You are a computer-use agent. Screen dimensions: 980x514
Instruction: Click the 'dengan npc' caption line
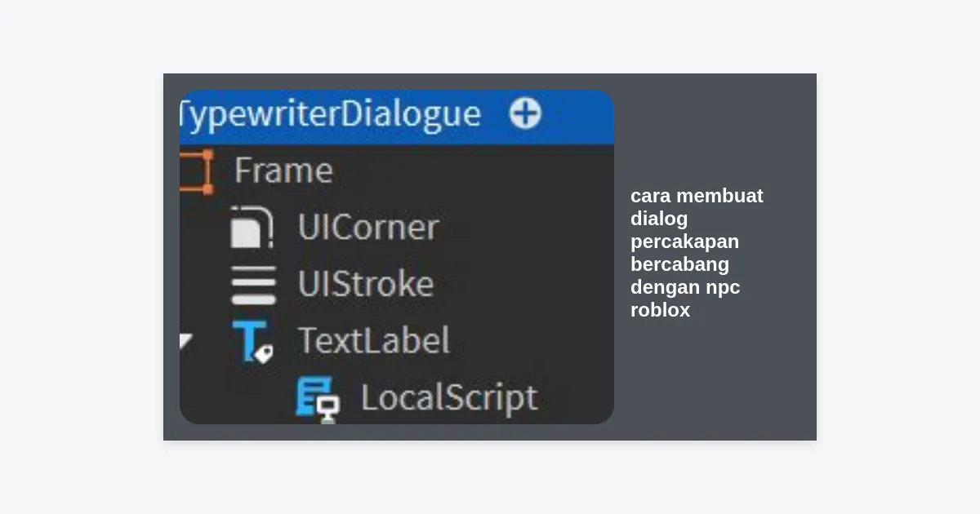[x=685, y=287]
